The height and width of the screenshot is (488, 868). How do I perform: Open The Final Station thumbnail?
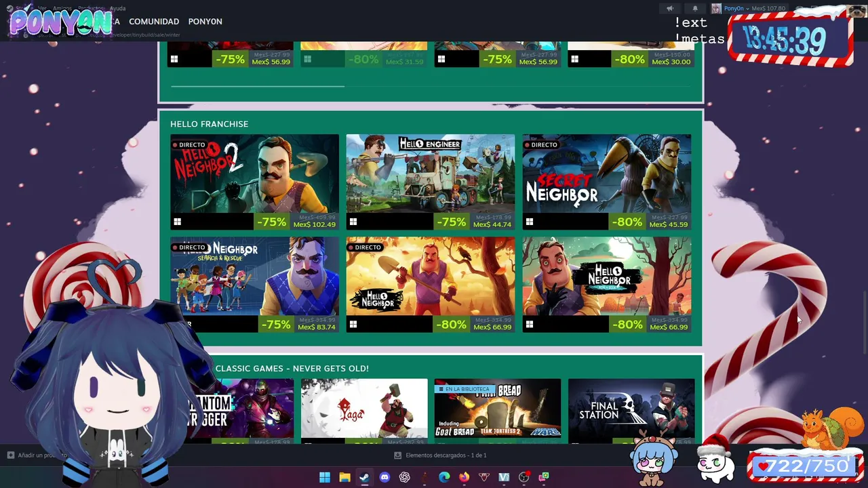coord(631,408)
